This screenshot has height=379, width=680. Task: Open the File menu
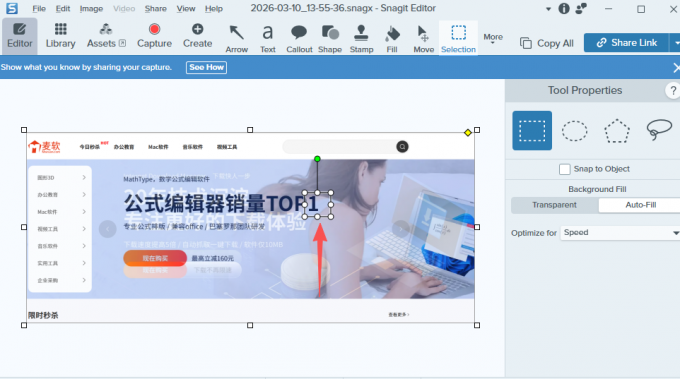pos(39,8)
